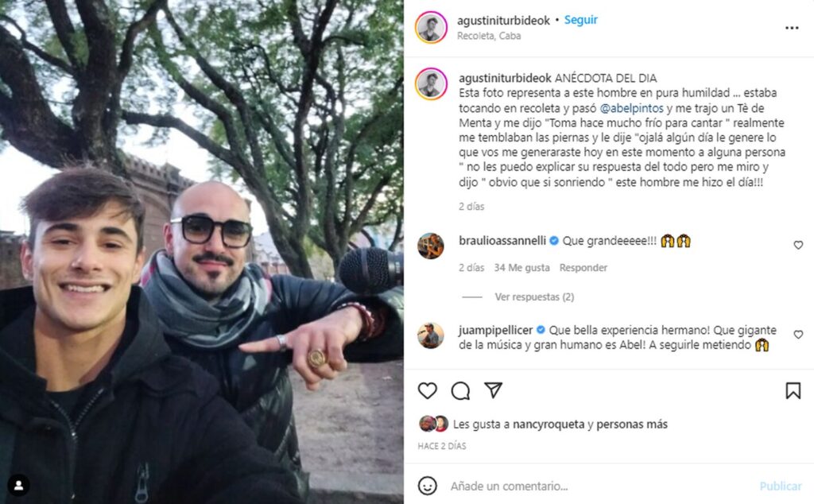Screen dimensions: 814x504
Task: Share the post via paper plane icon
Action: pyautogui.click(x=493, y=390)
